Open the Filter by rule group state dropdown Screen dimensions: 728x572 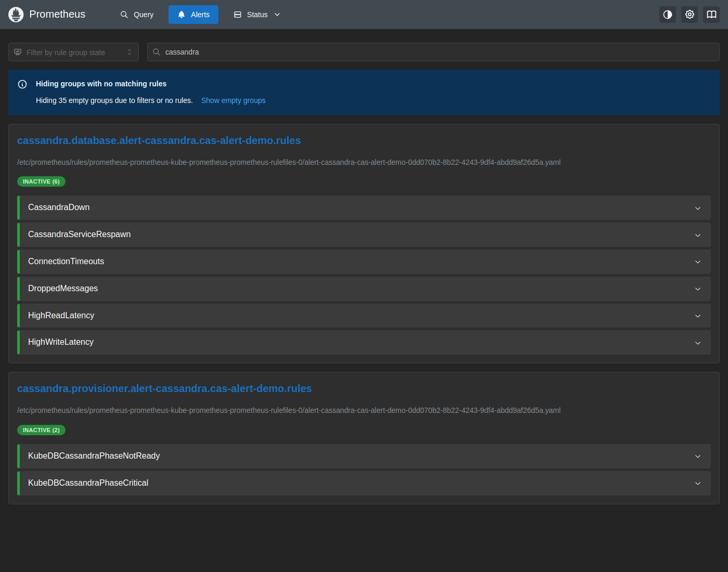[x=73, y=52]
